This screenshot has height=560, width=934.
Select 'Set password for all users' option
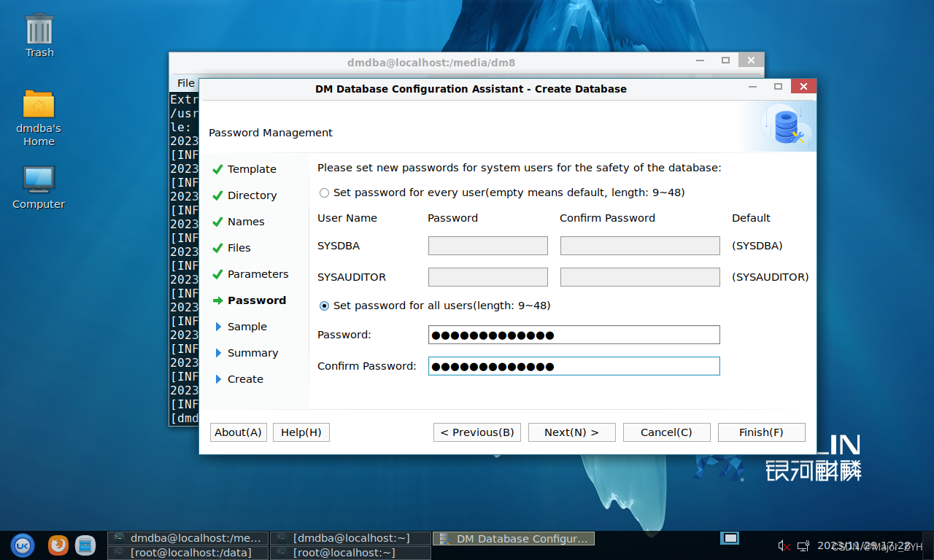click(x=324, y=306)
